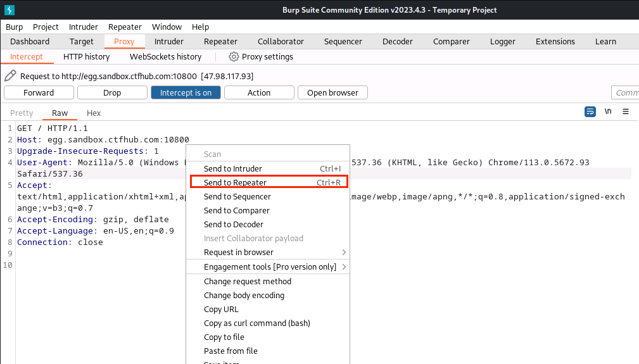Click the Upgrade-Insecure-Requests header line
Viewport: 639px width, 364px height.
coord(87,151)
